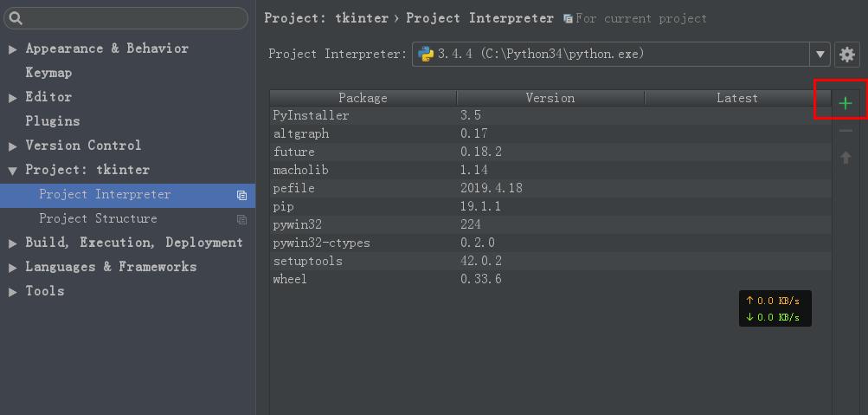868x415 pixels.
Task: Expand the Editor settings section
Action: tap(13, 98)
